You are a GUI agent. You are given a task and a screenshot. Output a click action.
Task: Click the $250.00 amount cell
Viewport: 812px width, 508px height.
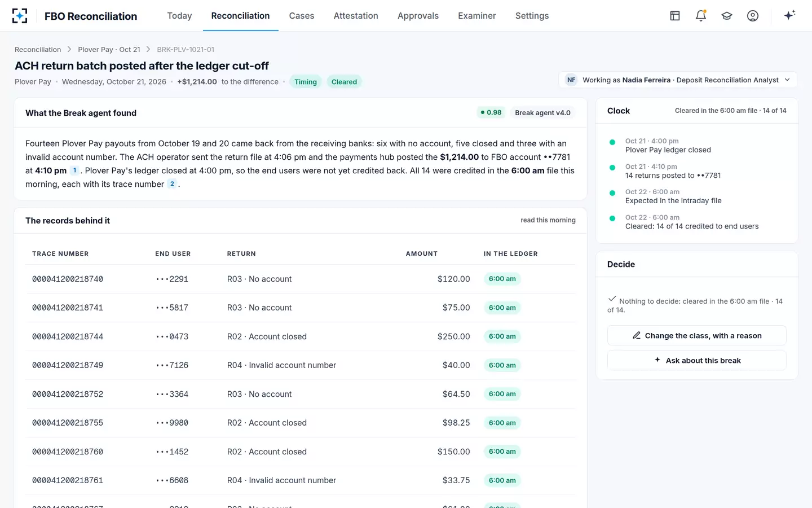tap(454, 336)
